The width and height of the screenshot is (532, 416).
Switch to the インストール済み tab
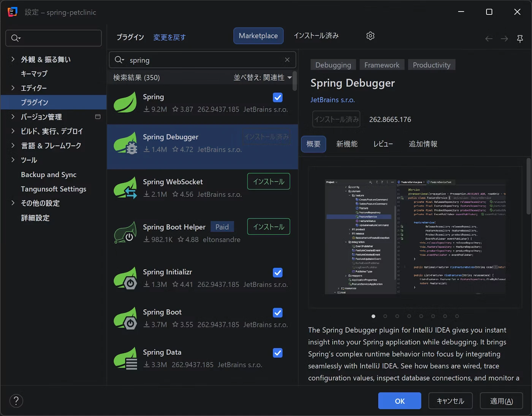[x=316, y=36]
